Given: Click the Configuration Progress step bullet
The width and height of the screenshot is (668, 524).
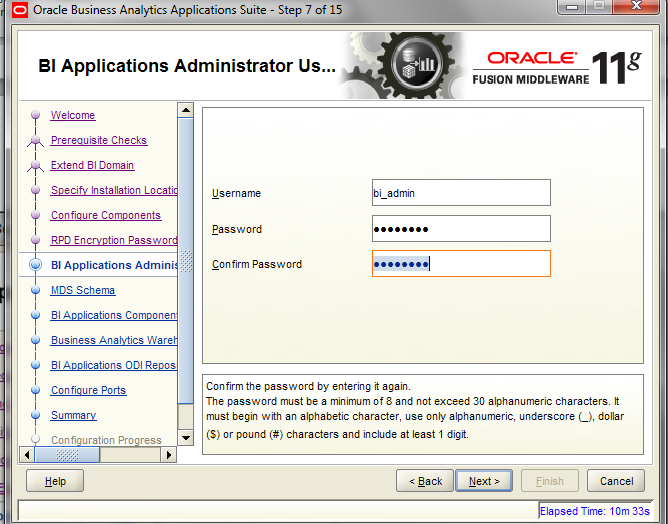Looking at the screenshot, I should (x=36, y=439).
